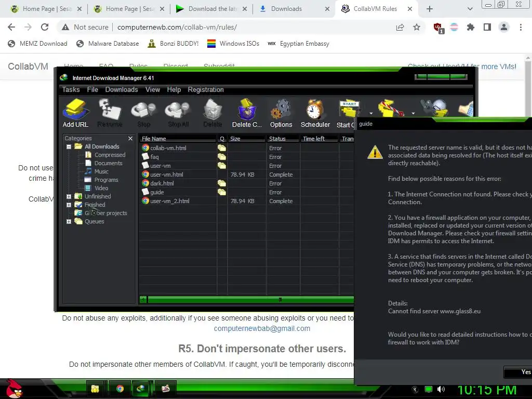The height and width of the screenshot is (399, 532).
Task: Select the collab-vm.html download row
Action: pos(246,148)
